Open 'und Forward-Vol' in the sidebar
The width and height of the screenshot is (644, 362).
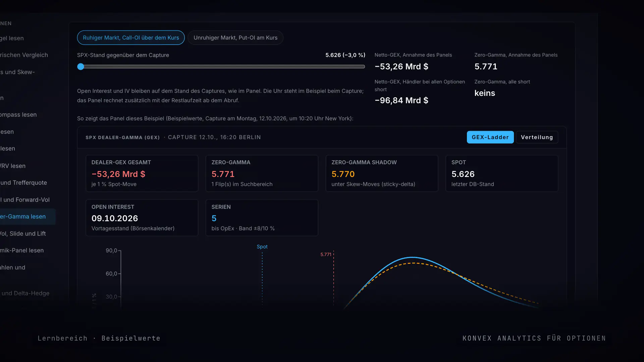point(25,200)
